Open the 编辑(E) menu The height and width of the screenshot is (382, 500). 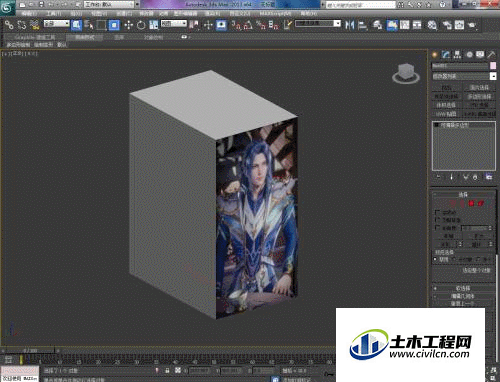(x=28, y=14)
